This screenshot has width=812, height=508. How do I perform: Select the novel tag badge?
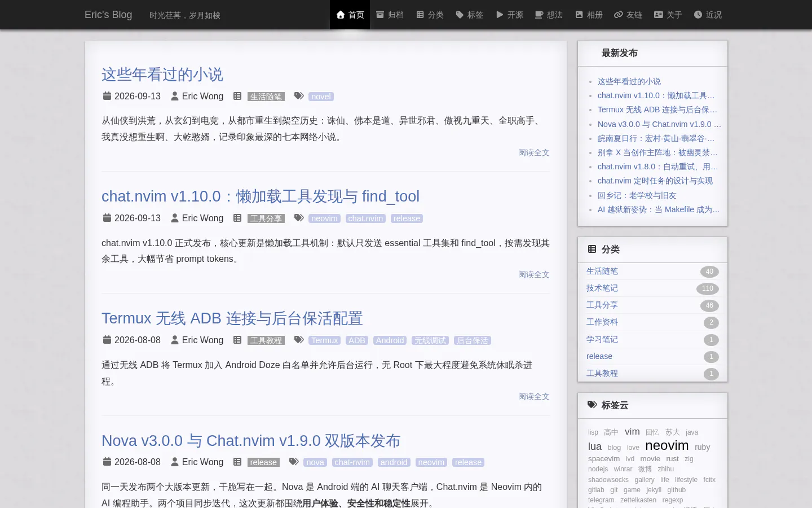(x=321, y=97)
